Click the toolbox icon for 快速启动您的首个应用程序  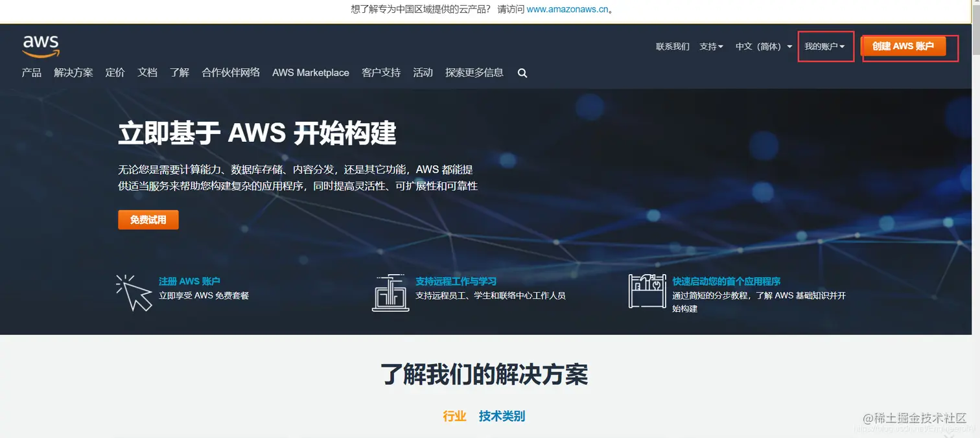point(646,290)
